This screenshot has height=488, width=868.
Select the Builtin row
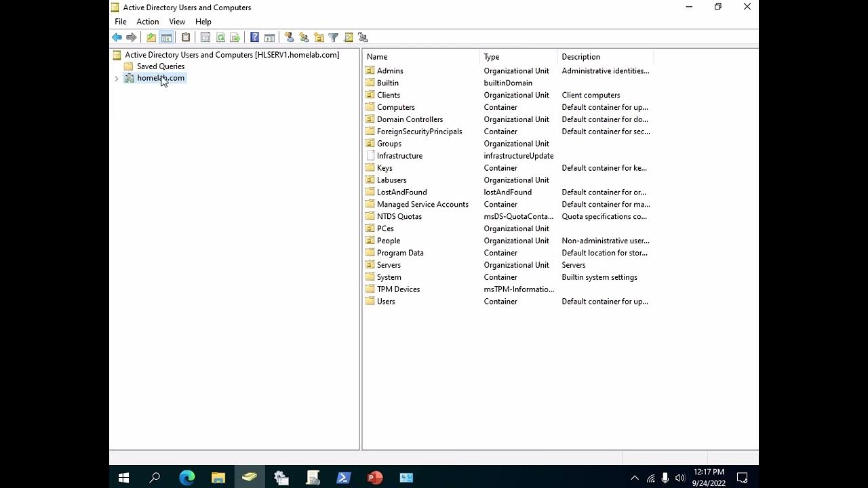[x=388, y=83]
